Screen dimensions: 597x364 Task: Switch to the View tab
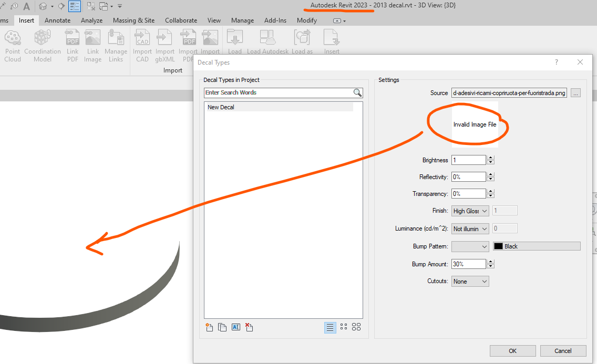pyautogui.click(x=214, y=20)
